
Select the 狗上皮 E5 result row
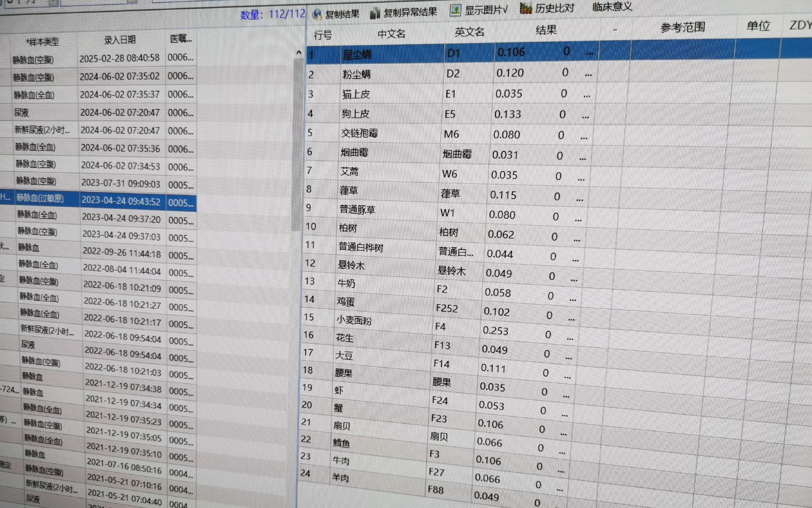[x=356, y=114]
